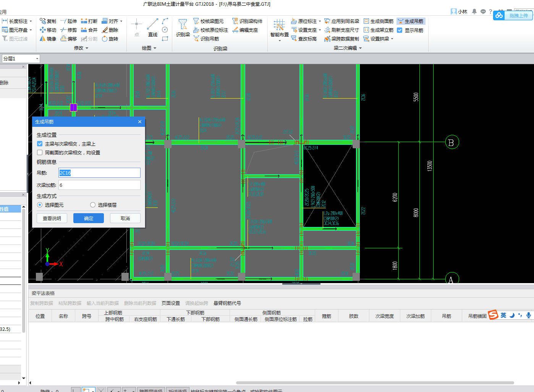Select the 偏移 (Offset) tool
534x392 pixels.
click(x=68, y=39)
